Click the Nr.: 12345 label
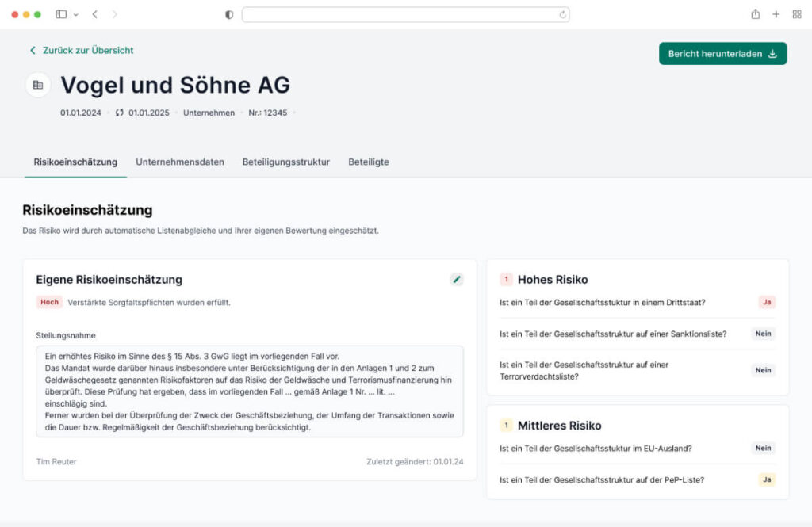 268,113
